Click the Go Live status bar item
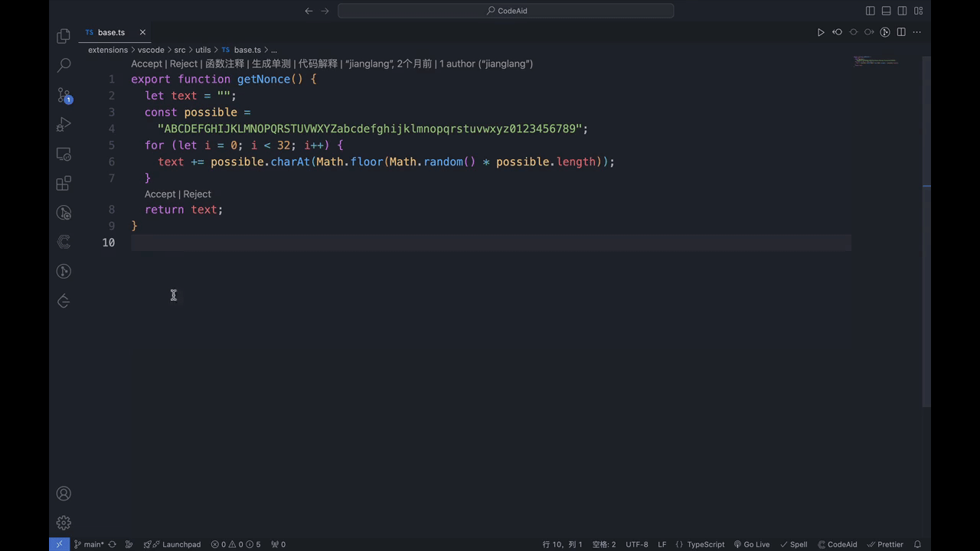Image resolution: width=980 pixels, height=551 pixels. 752,544
